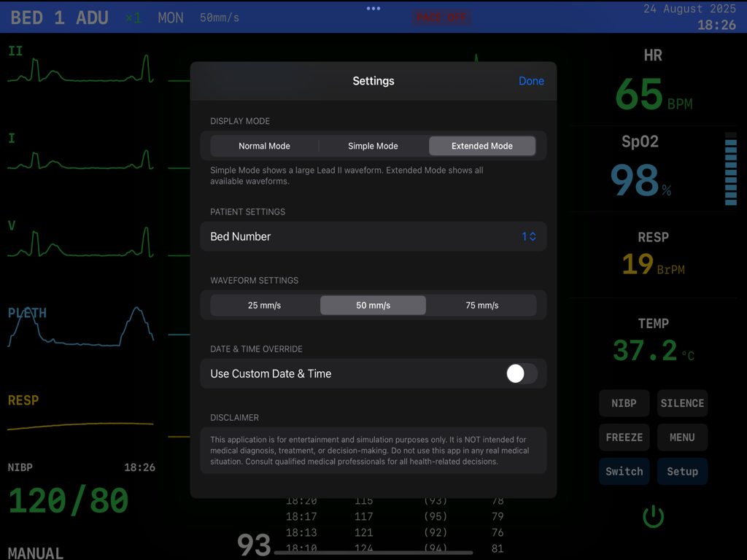747x560 pixels.
Task: Select Normal Mode display option
Action: click(264, 146)
